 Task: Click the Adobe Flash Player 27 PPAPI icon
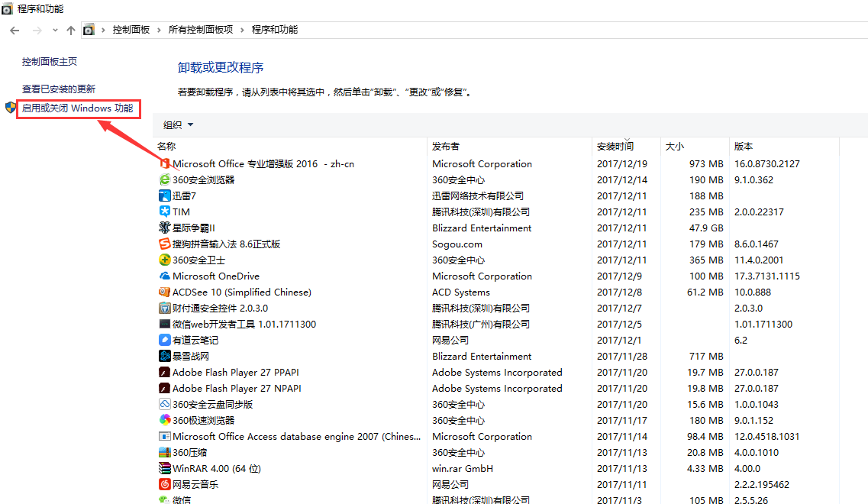[x=164, y=372]
